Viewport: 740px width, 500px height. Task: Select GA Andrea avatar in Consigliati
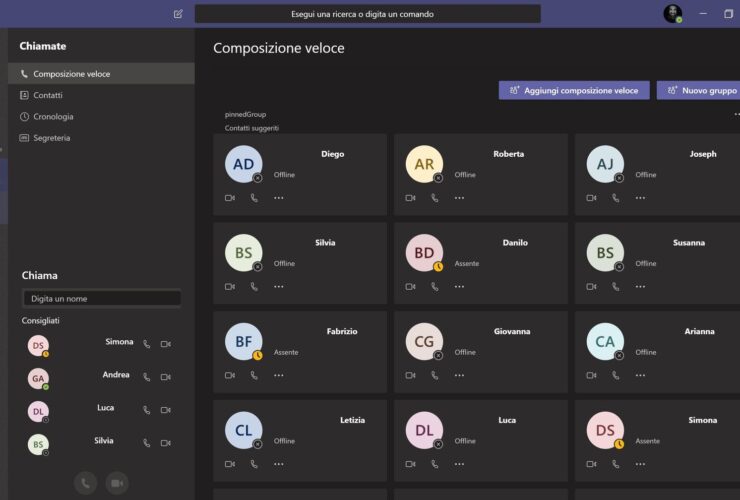pos(38,379)
